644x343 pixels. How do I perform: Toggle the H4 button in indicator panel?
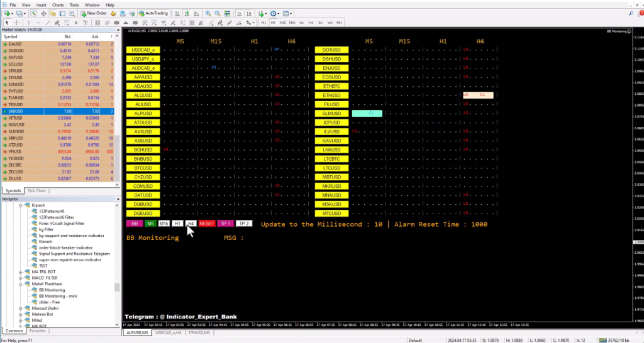click(x=191, y=224)
